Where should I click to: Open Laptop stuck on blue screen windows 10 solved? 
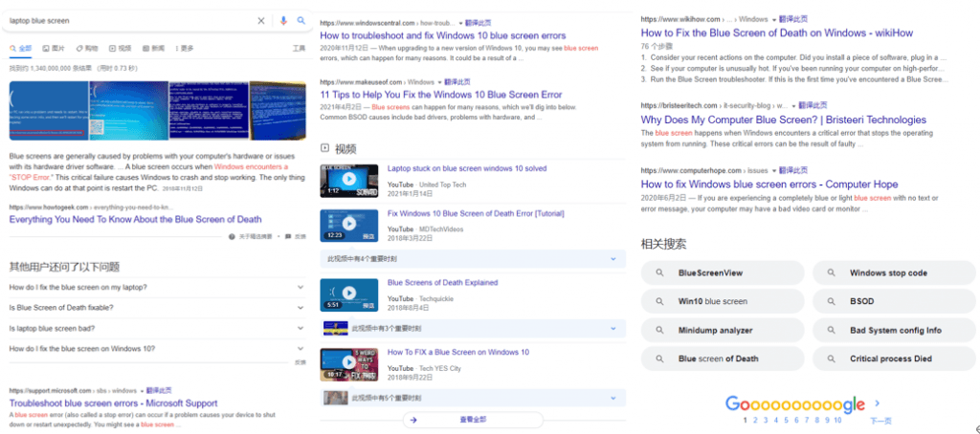coord(467,168)
